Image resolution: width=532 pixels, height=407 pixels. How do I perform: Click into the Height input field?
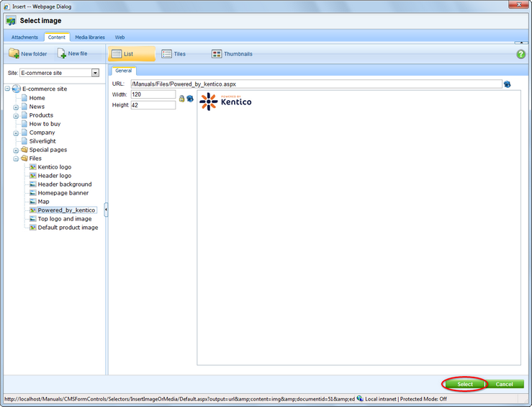pos(153,105)
